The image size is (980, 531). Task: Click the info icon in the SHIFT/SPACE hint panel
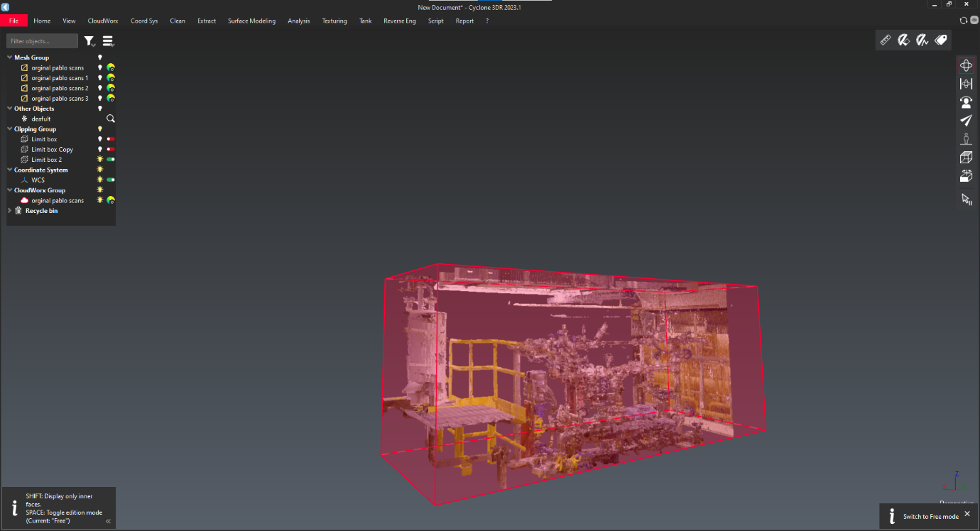tap(14, 507)
